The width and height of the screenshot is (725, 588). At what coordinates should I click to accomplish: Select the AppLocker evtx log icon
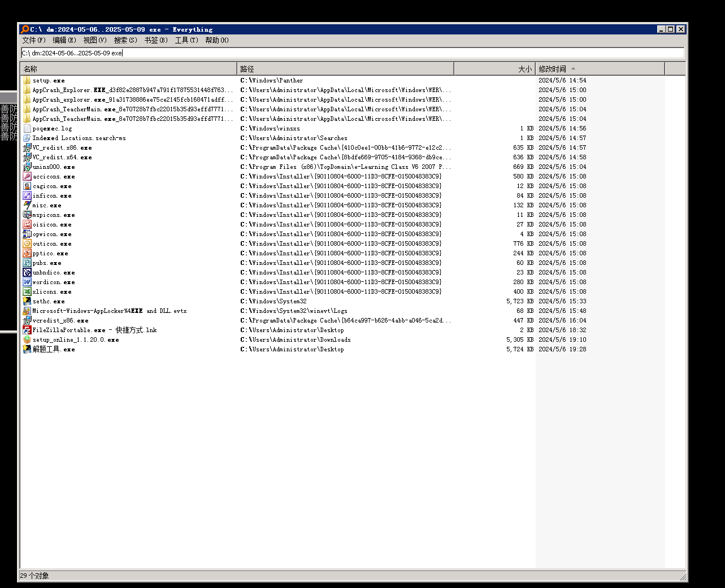[27, 311]
